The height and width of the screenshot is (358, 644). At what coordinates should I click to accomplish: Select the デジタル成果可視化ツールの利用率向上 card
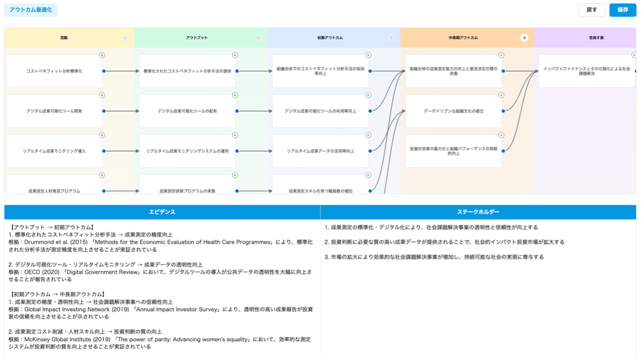click(x=321, y=111)
